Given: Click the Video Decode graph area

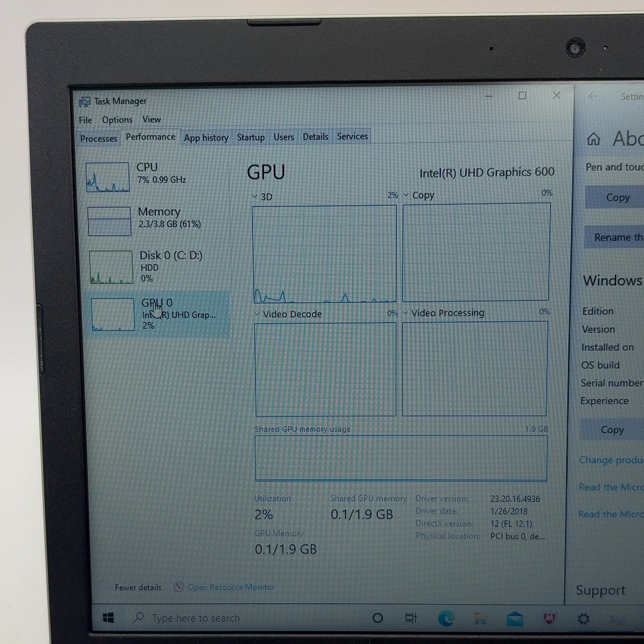Looking at the screenshot, I should pos(325,369).
